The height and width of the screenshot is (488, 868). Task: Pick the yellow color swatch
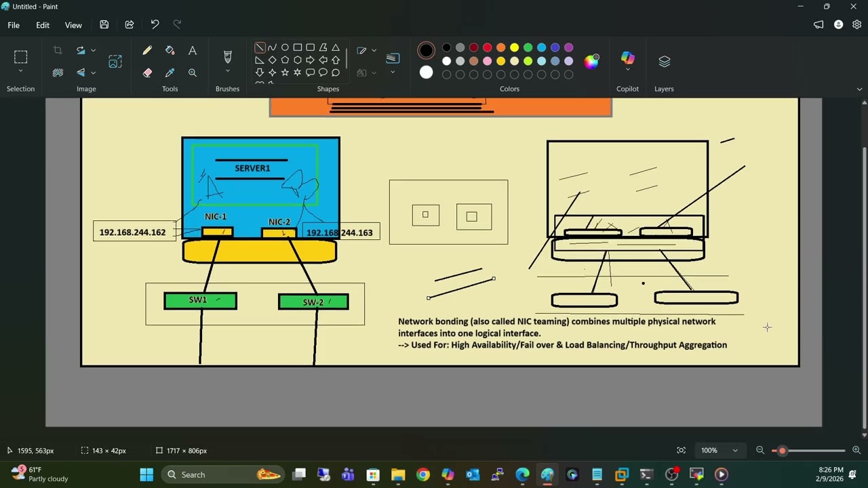(514, 47)
